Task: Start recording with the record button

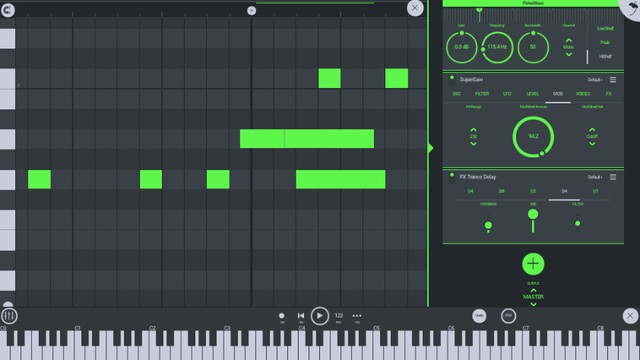Action: click(282, 316)
